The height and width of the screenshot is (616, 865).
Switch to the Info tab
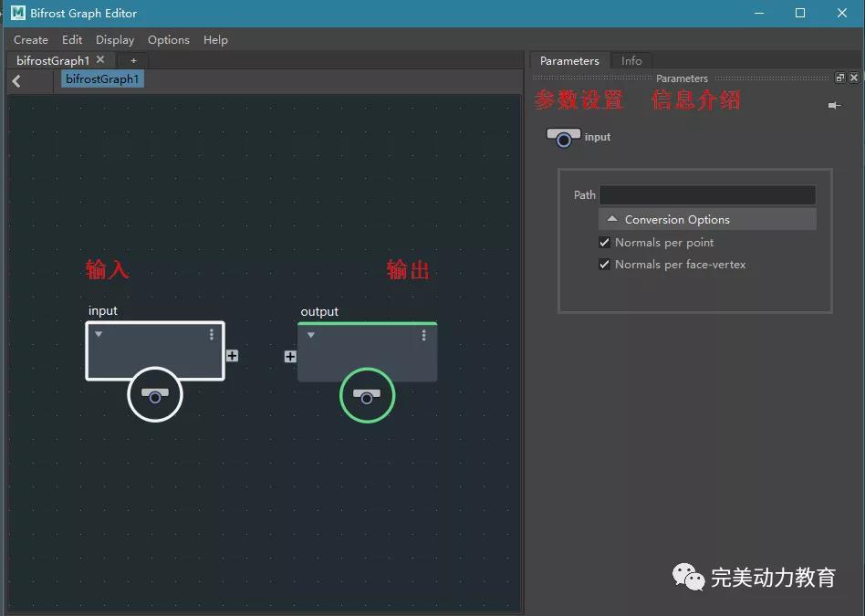[631, 61]
